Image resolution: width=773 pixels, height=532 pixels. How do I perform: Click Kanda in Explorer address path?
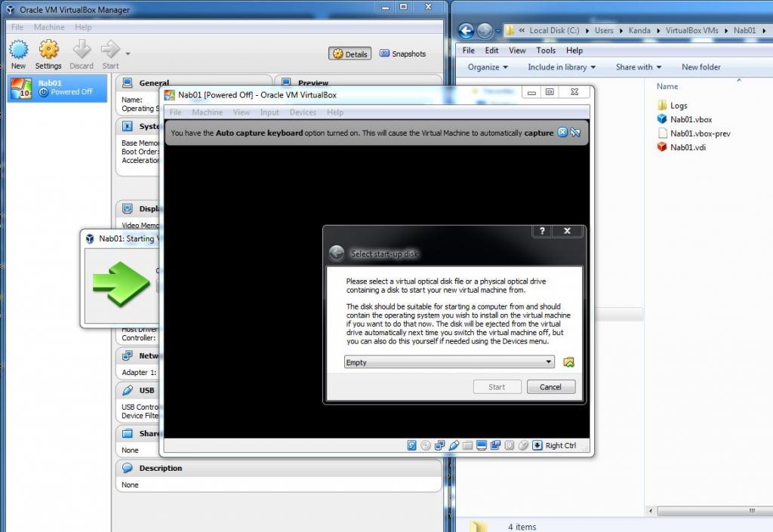pos(639,30)
